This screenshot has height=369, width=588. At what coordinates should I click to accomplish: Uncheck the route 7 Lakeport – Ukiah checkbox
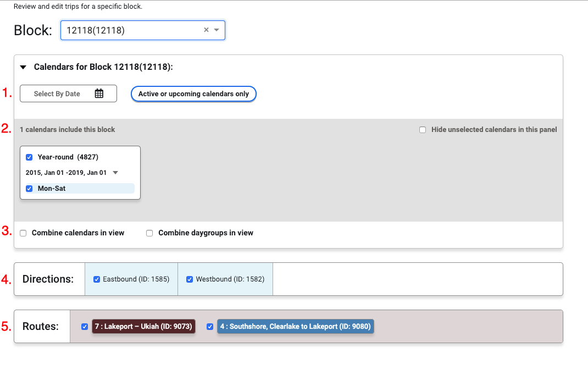(x=85, y=327)
